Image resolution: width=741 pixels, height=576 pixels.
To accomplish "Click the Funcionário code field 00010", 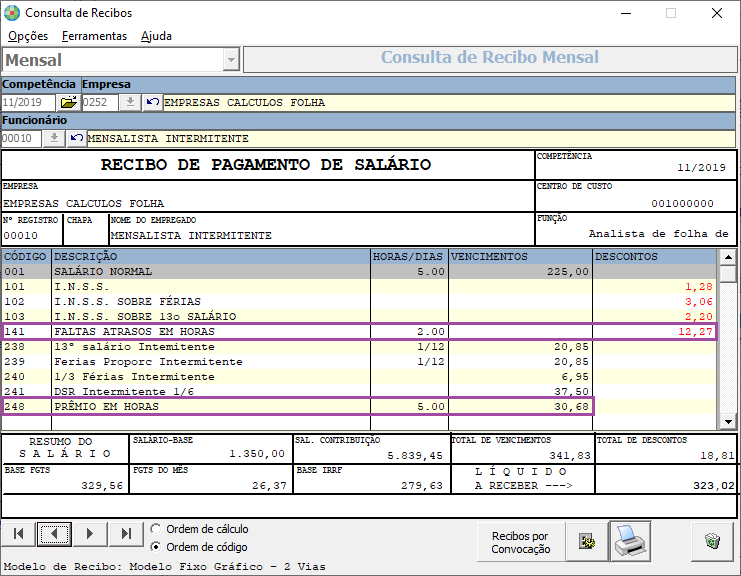I will (22, 138).
